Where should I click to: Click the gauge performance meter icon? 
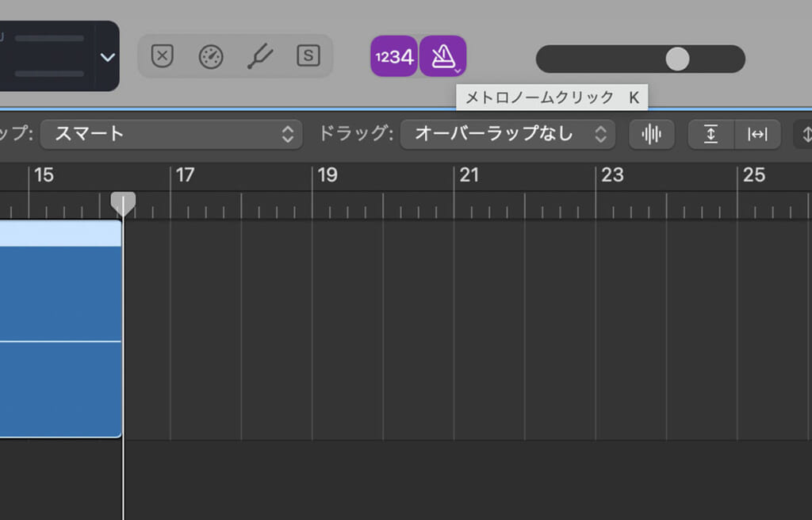[211, 56]
